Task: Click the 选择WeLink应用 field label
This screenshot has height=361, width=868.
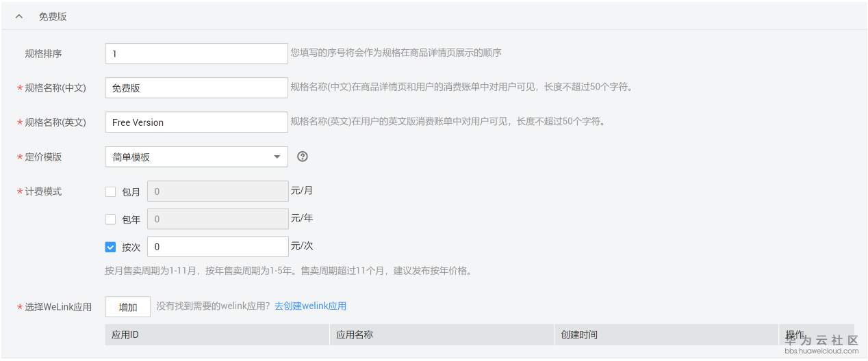Action: [58, 307]
